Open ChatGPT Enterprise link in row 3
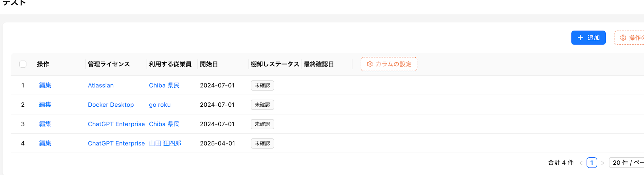 click(x=116, y=124)
